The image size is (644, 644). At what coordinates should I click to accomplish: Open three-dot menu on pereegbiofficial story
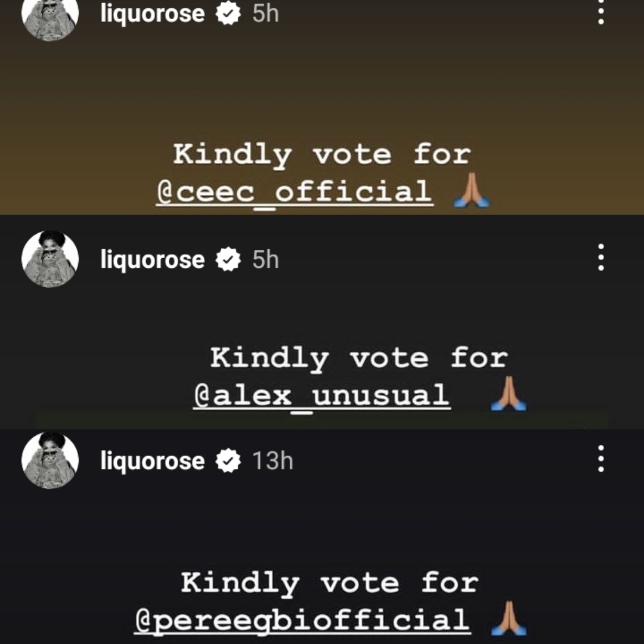tap(600, 459)
